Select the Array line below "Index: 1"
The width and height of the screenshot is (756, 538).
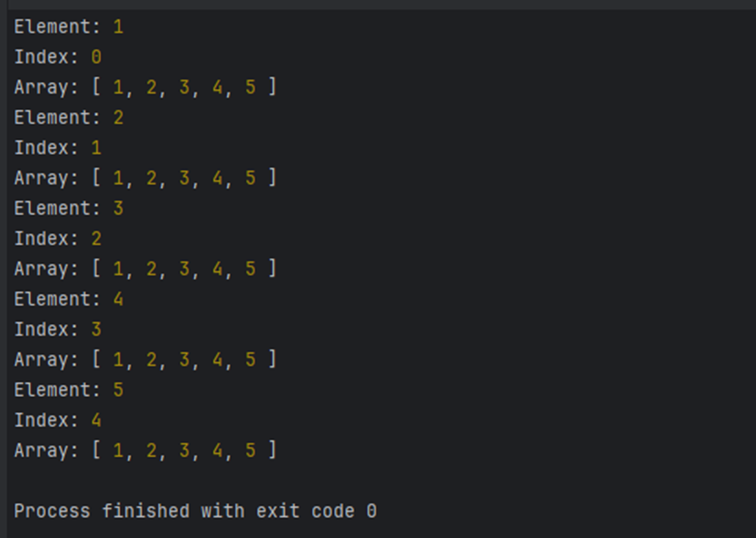(145, 178)
